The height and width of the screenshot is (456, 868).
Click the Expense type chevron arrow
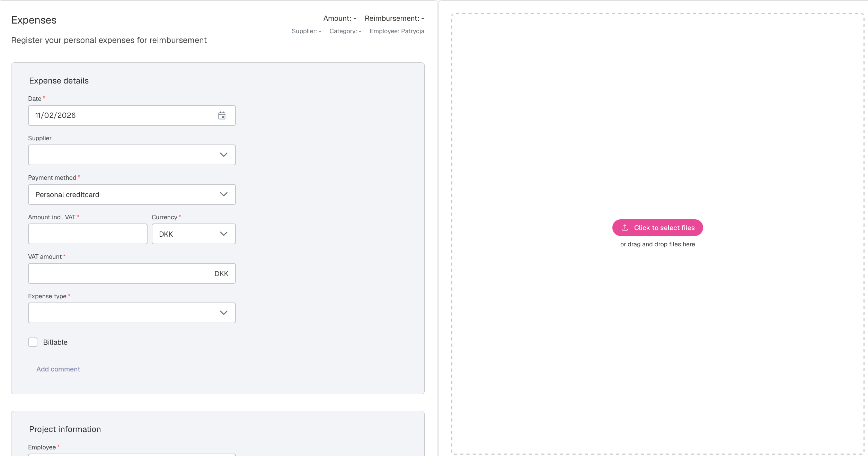point(224,313)
